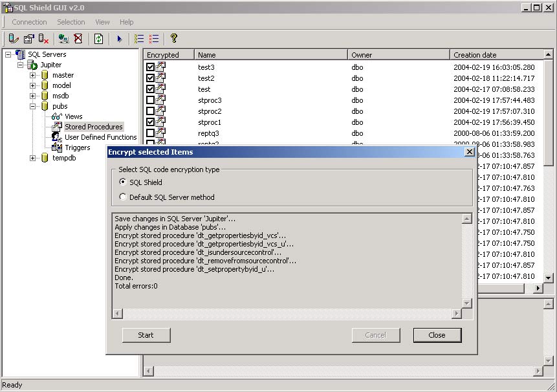Click the blue play arrow toolbar icon
Viewport: 557px width, 392px height.
tap(119, 39)
